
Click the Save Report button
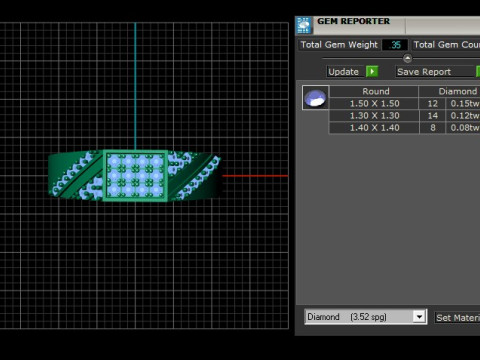click(x=435, y=72)
